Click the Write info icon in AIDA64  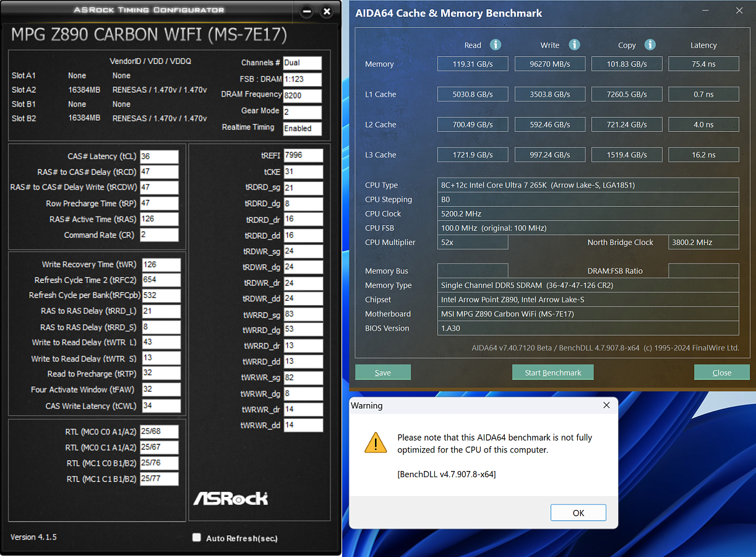tap(574, 45)
